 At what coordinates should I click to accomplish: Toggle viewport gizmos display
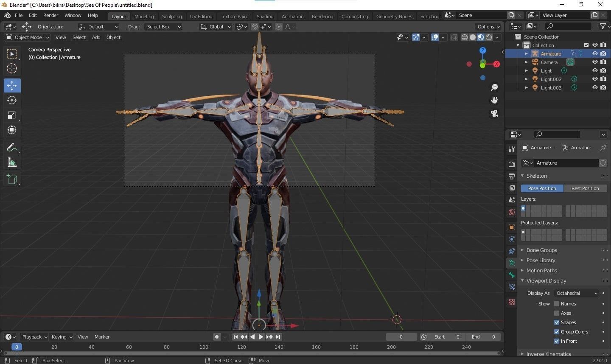click(x=416, y=37)
